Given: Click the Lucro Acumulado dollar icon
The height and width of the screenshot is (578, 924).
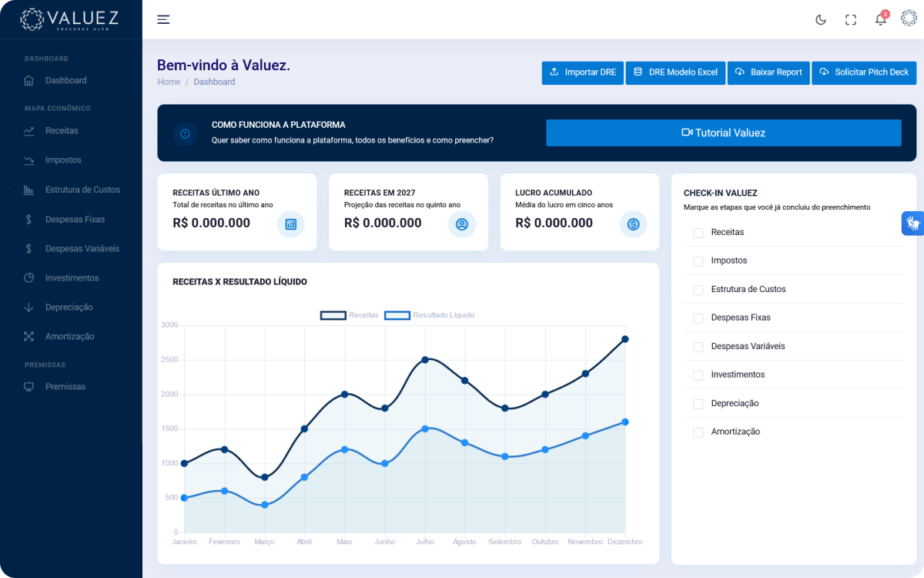Looking at the screenshot, I should point(634,224).
